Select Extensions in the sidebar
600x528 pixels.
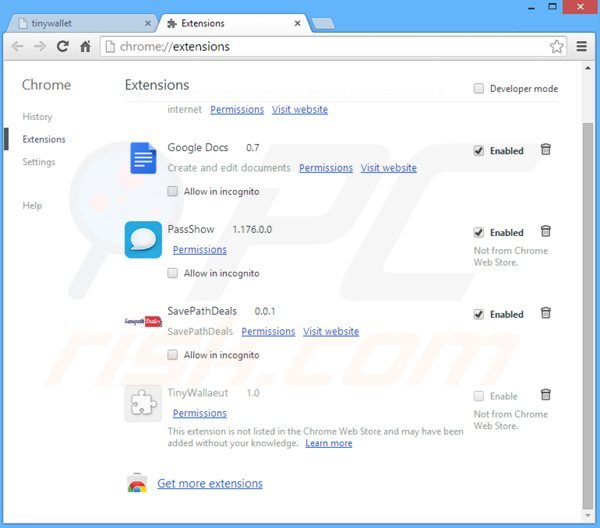pyautogui.click(x=44, y=139)
